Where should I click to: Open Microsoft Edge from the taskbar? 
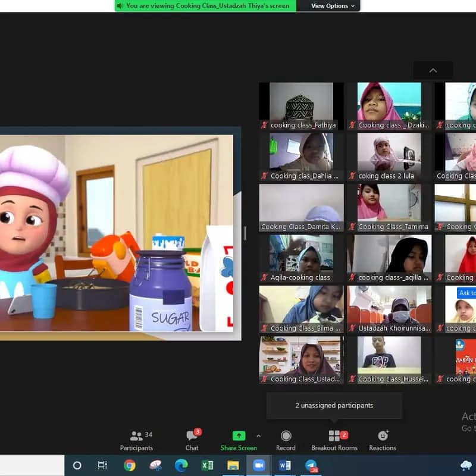(181, 465)
